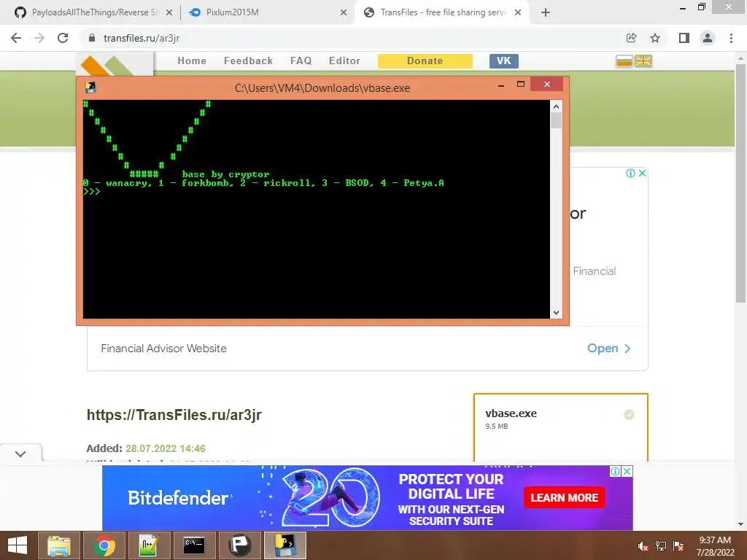Select the vbase.exe taskbar button
The width and height of the screenshot is (747, 560).
pyautogui.click(x=285, y=545)
